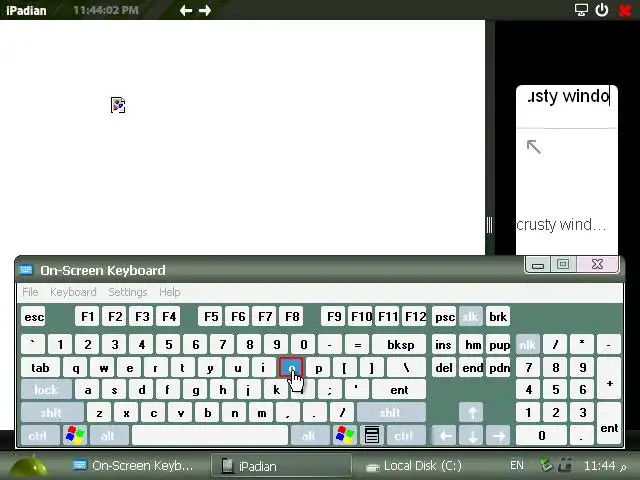
Task: Click the numpad plus key
Action: pos(609,379)
